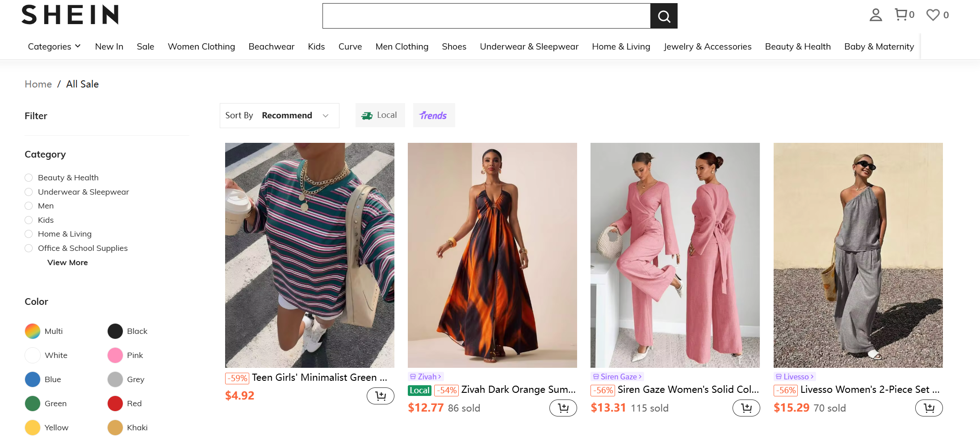This screenshot has height=437, width=980.
Task: Open the Siren Gaze brand link
Action: coord(617,377)
